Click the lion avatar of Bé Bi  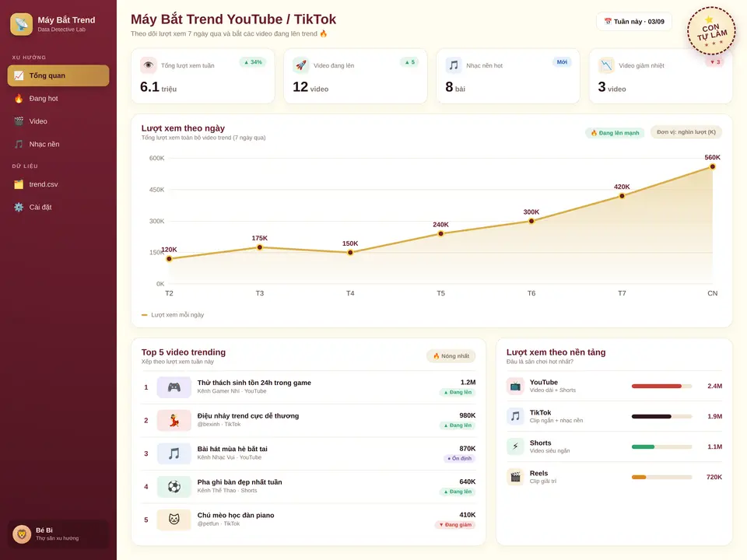22,534
